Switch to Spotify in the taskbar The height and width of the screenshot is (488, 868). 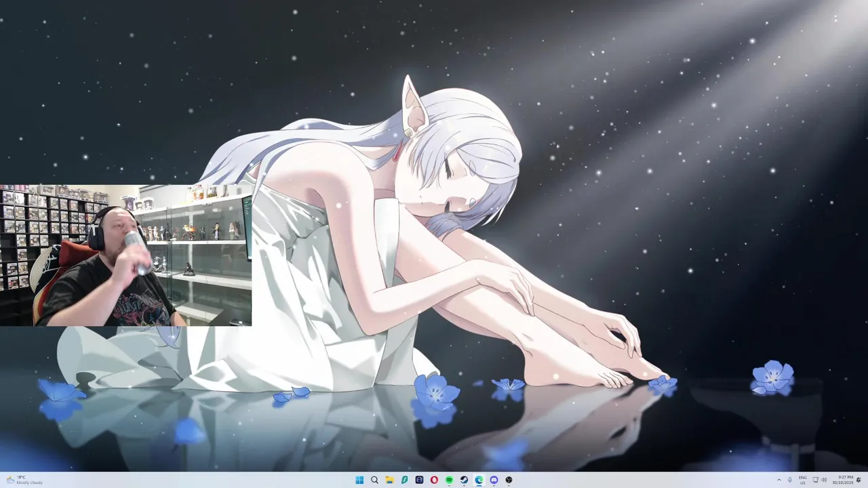click(x=449, y=480)
